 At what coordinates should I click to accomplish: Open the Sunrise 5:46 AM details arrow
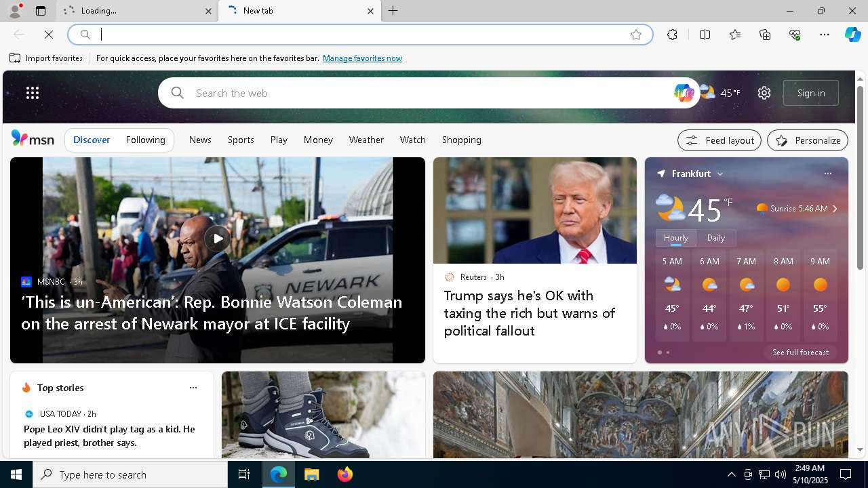pos(835,209)
